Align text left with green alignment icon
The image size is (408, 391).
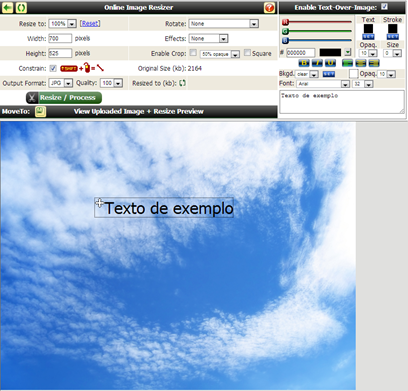(x=347, y=63)
